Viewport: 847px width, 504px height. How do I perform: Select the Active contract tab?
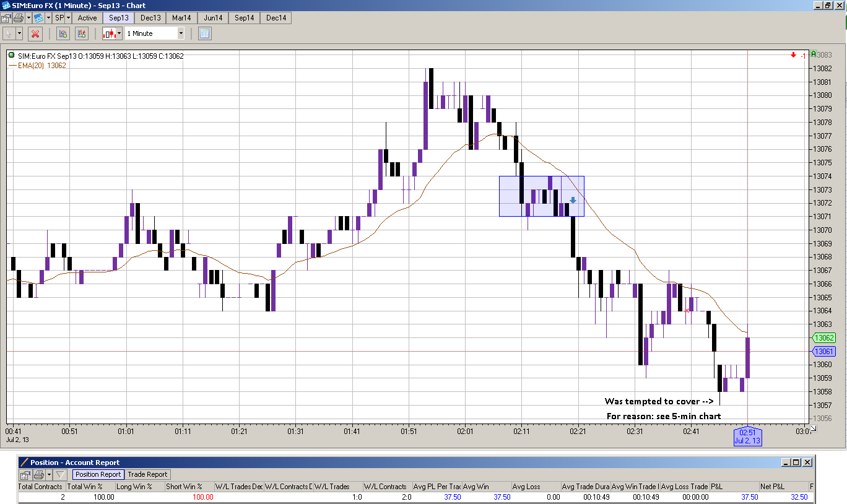[x=87, y=18]
